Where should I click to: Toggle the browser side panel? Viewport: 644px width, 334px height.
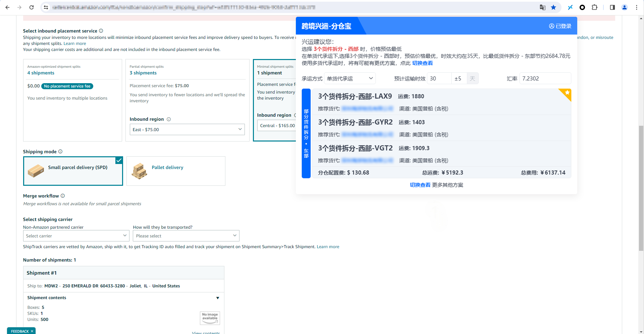click(612, 7)
